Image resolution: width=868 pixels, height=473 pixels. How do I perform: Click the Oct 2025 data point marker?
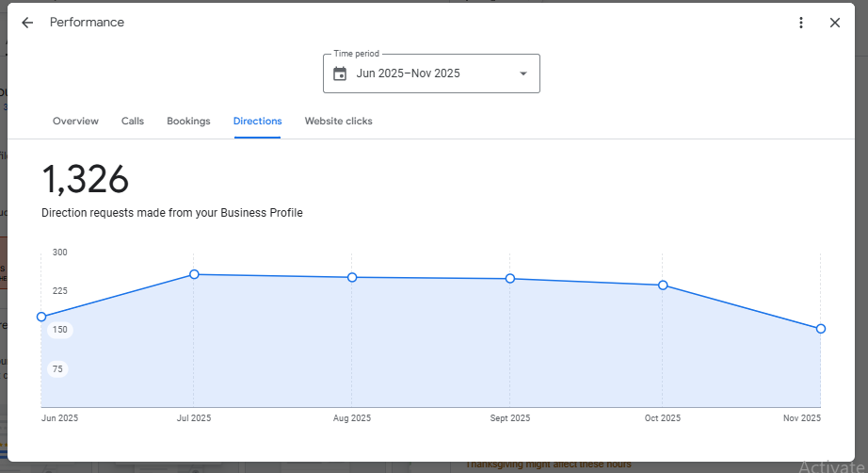click(663, 285)
